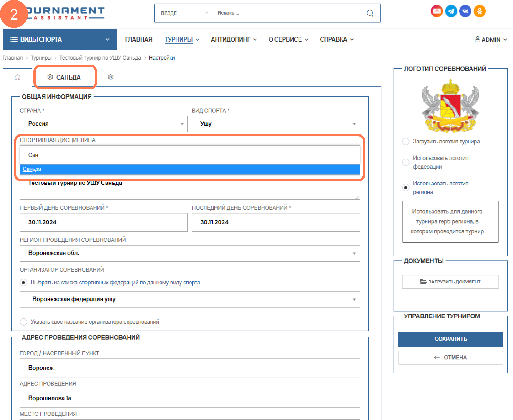Switch to the Саньда tab
Image resolution: width=513 pixels, height=420 pixels.
click(x=64, y=77)
